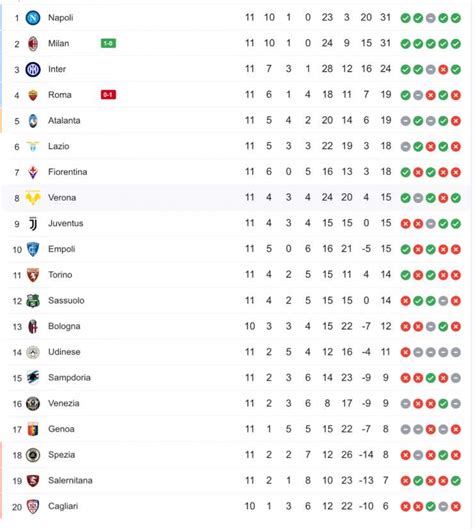The width and height of the screenshot is (474, 531).
Task: Click the Spezia team name
Action: tap(61, 455)
